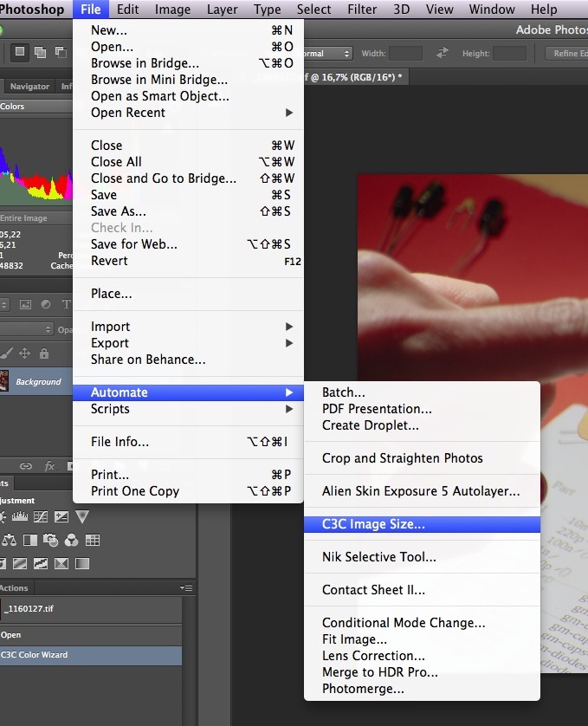Click the Refine Edge button
Viewport: 588px width, 726px height.
pos(566,54)
